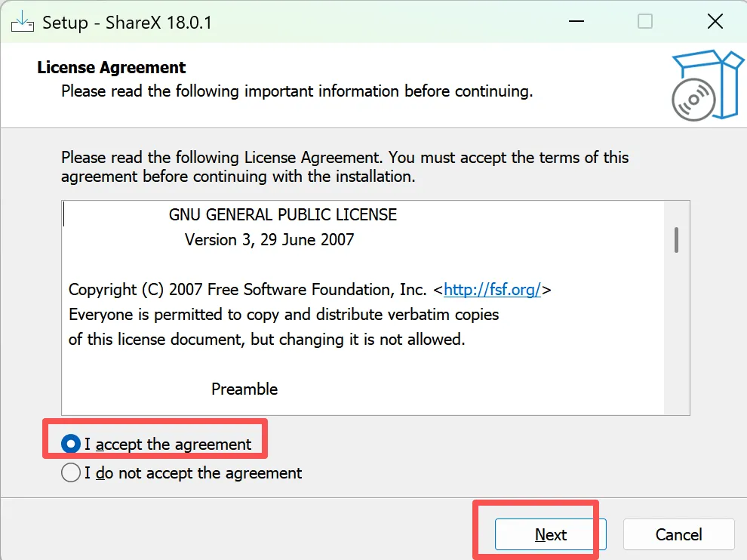The image size is (747, 560).
Task: Click the setup installer icon in title bar
Action: (x=23, y=22)
